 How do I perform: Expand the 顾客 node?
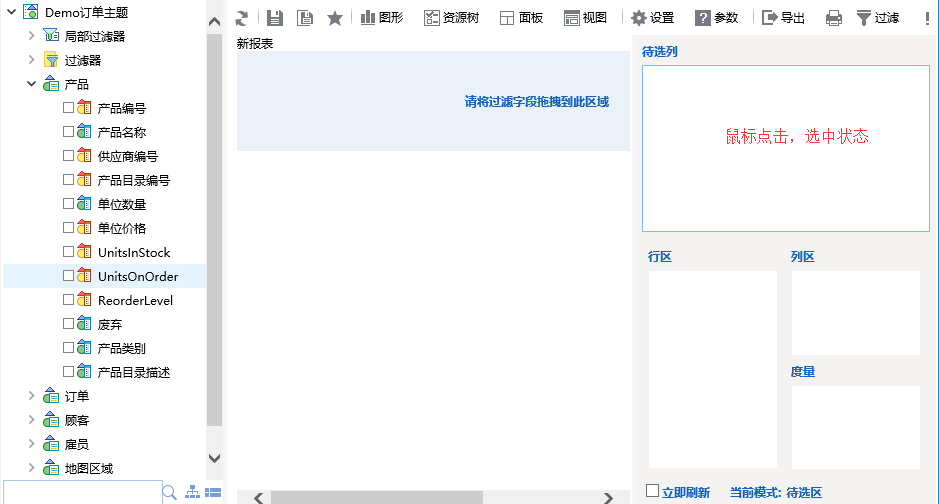tap(31, 420)
